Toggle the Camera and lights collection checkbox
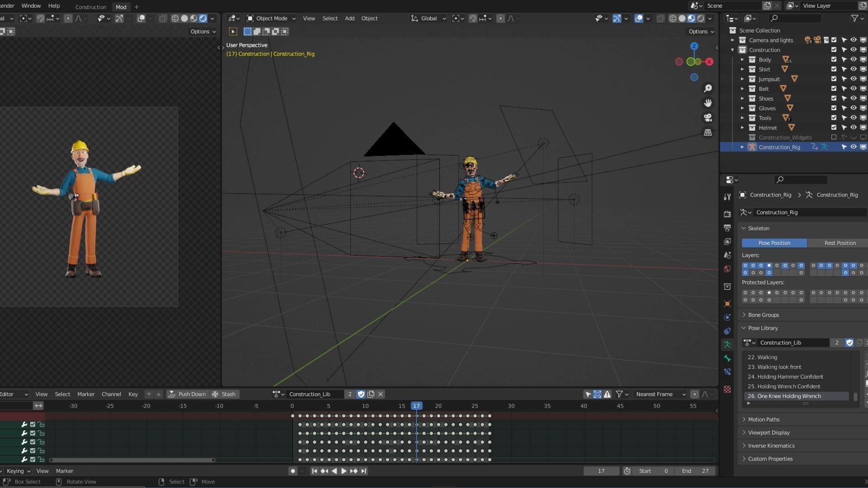 tap(834, 40)
